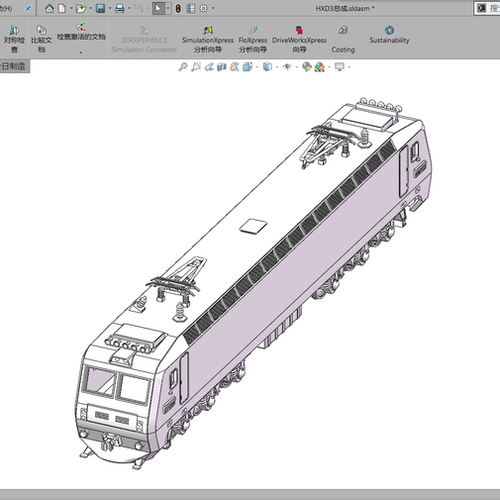This screenshot has width=500, height=500.
Task: Activate the Select cursor tool
Action: click(x=158, y=8)
